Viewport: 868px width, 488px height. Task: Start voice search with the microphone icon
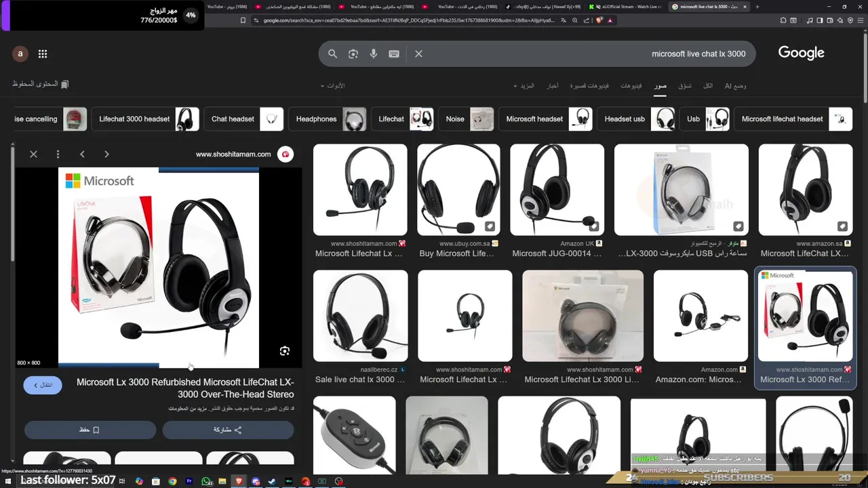(x=374, y=54)
